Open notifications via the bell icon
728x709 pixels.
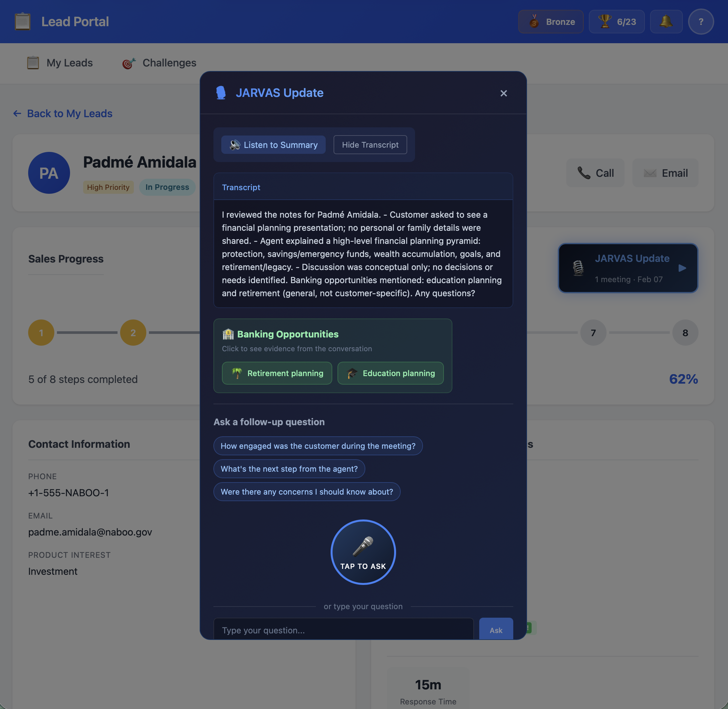tap(666, 21)
